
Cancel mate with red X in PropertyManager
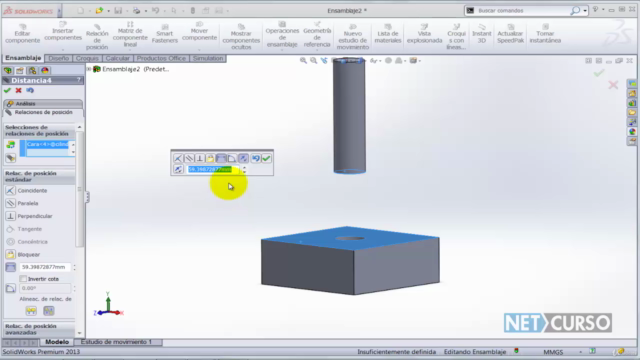pos(18,90)
